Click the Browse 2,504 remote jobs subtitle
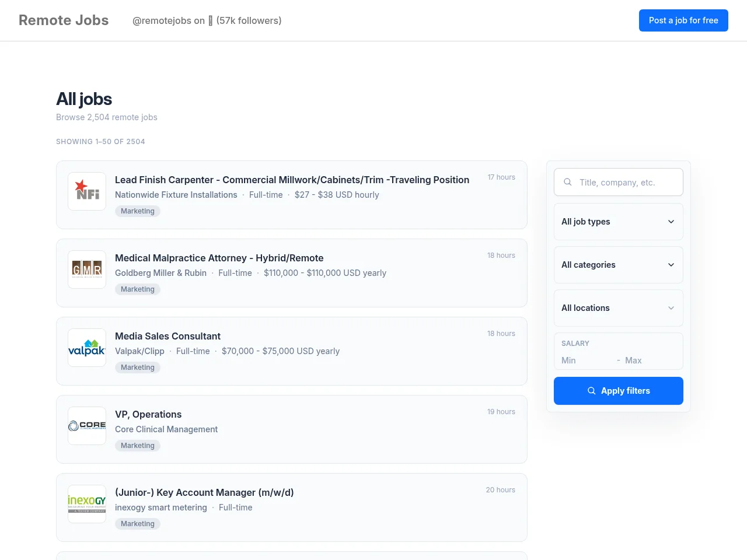 pyautogui.click(x=107, y=117)
